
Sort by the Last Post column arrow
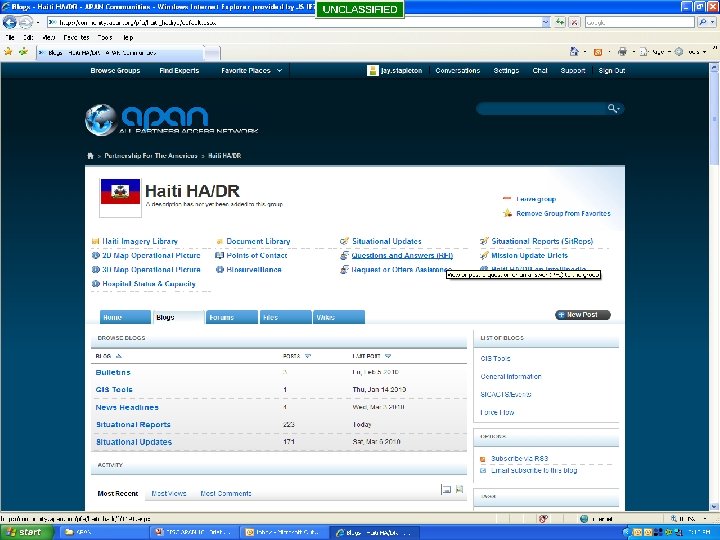pos(388,356)
